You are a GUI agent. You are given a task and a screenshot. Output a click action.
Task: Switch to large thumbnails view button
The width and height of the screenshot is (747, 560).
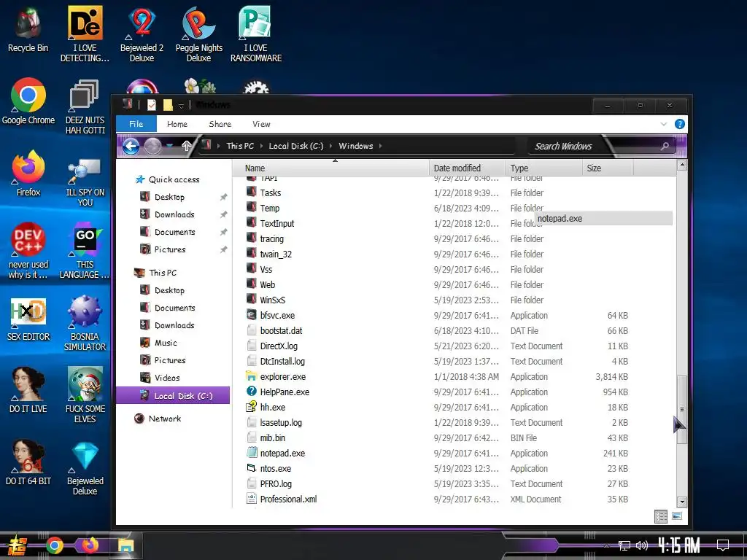(676, 516)
